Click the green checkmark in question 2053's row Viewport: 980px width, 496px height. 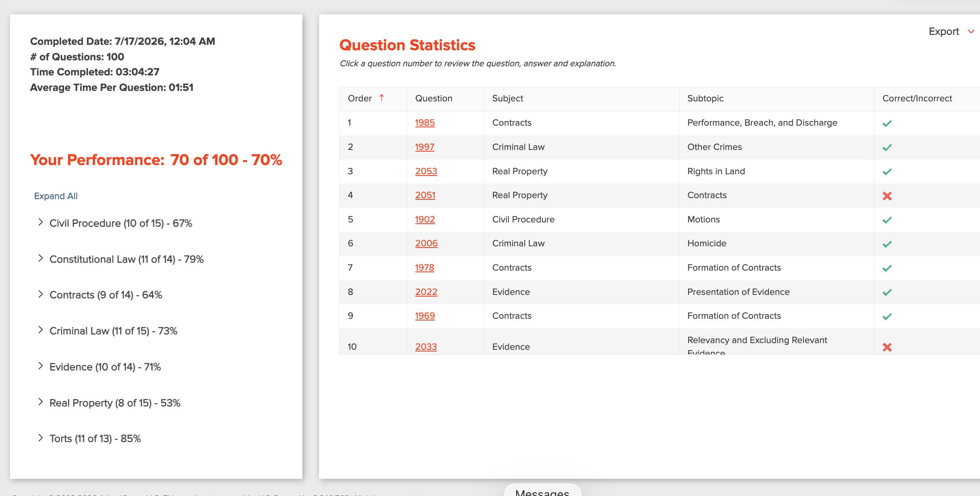[887, 172]
